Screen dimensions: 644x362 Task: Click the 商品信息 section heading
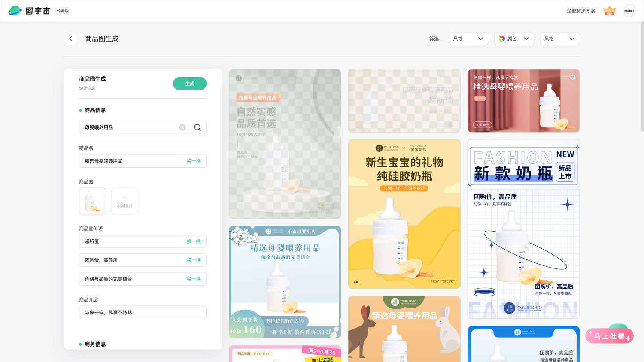(95, 110)
